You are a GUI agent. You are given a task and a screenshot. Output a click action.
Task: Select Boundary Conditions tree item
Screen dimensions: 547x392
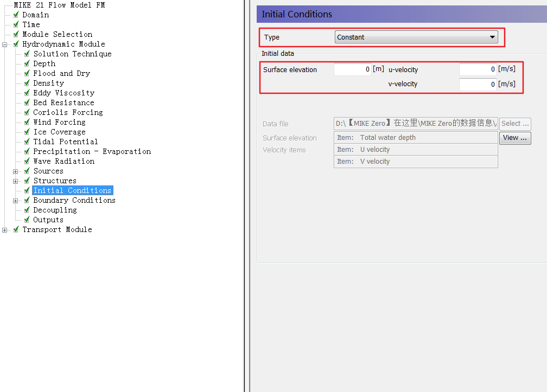(x=74, y=200)
